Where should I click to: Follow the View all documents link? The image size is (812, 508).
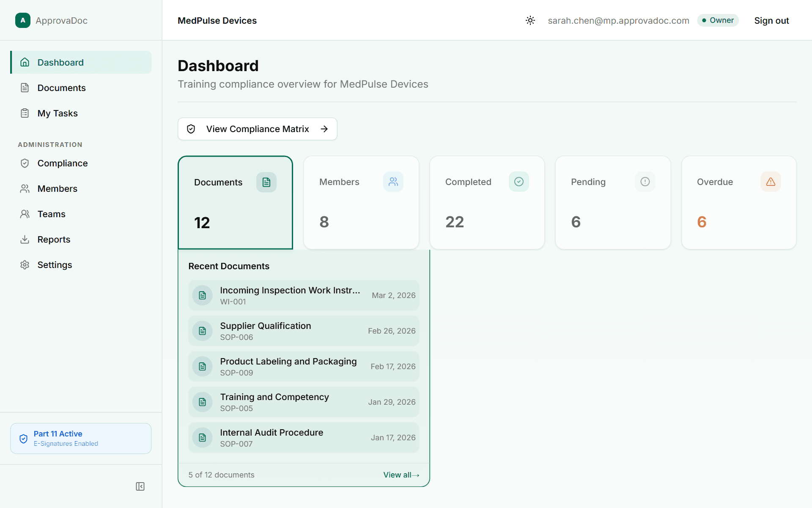[401, 475]
